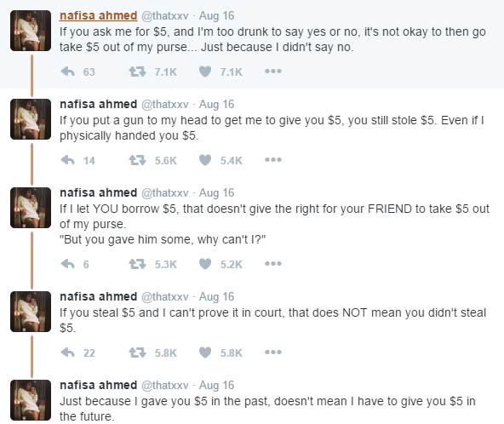This screenshot has height=424, width=504.
Task: Open more options on the court tweet
Action: 273,352
